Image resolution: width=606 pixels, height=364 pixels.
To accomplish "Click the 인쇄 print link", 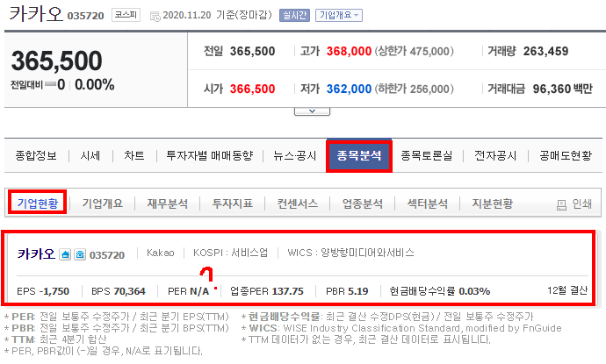I will click(582, 203).
